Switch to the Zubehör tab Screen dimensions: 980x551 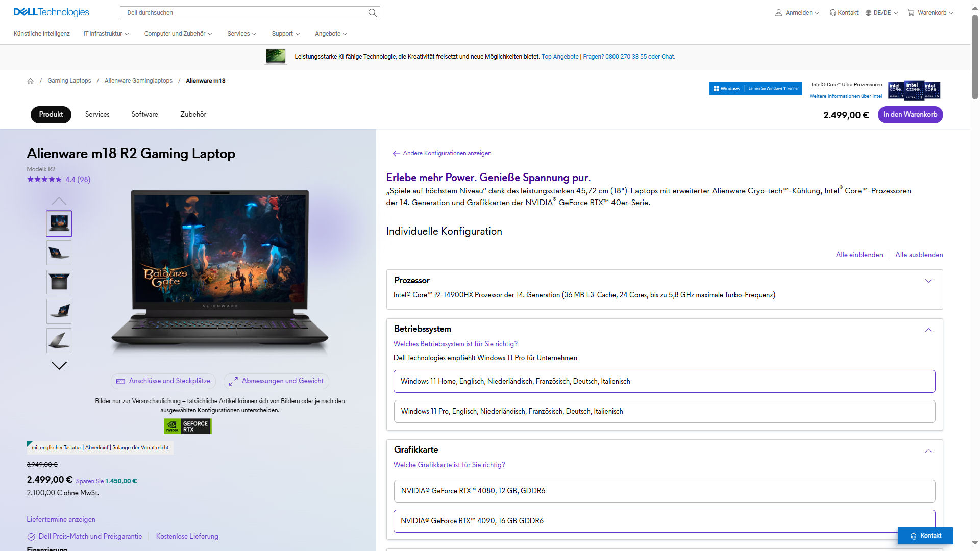pos(193,115)
